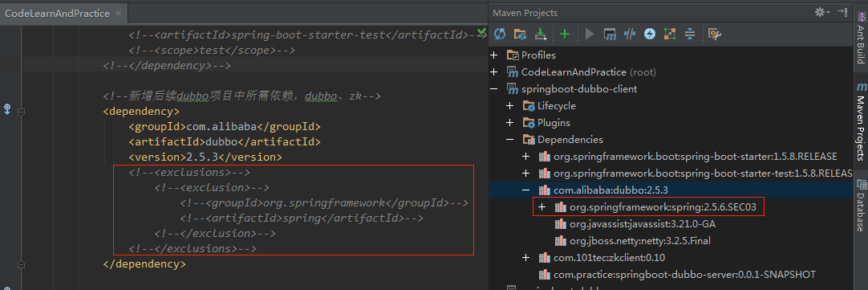Select the Maven Projects side tab
This screenshot has width=868, height=290.
coord(861,122)
